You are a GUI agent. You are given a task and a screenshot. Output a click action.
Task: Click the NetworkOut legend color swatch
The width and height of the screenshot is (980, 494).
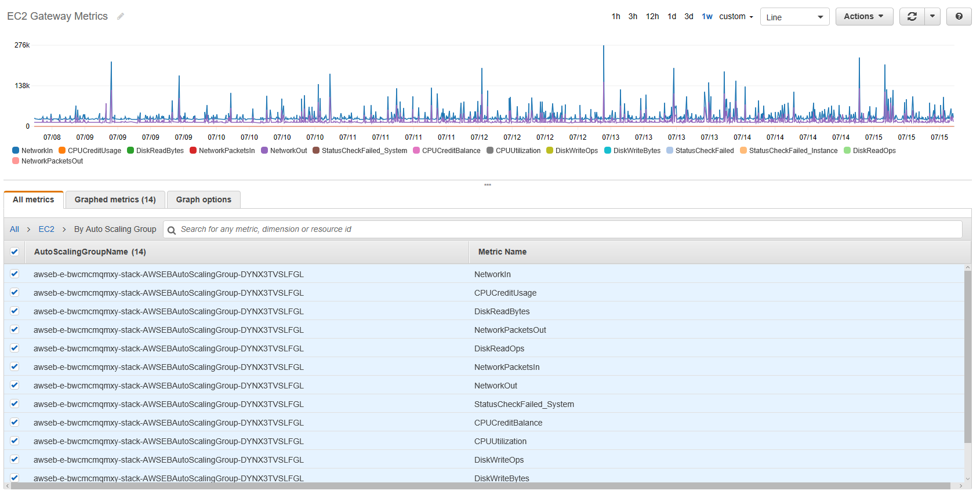(264, 150)
